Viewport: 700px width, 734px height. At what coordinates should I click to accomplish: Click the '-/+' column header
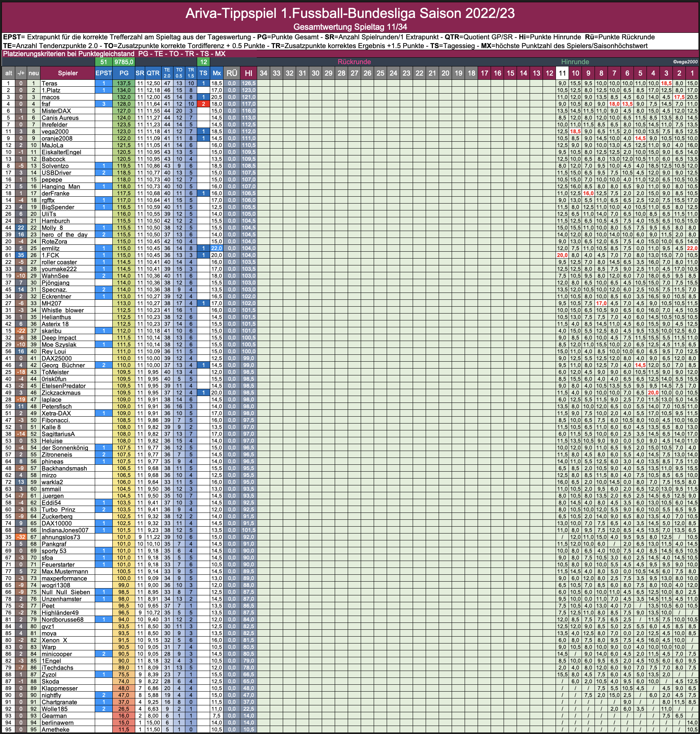[21, 73]
